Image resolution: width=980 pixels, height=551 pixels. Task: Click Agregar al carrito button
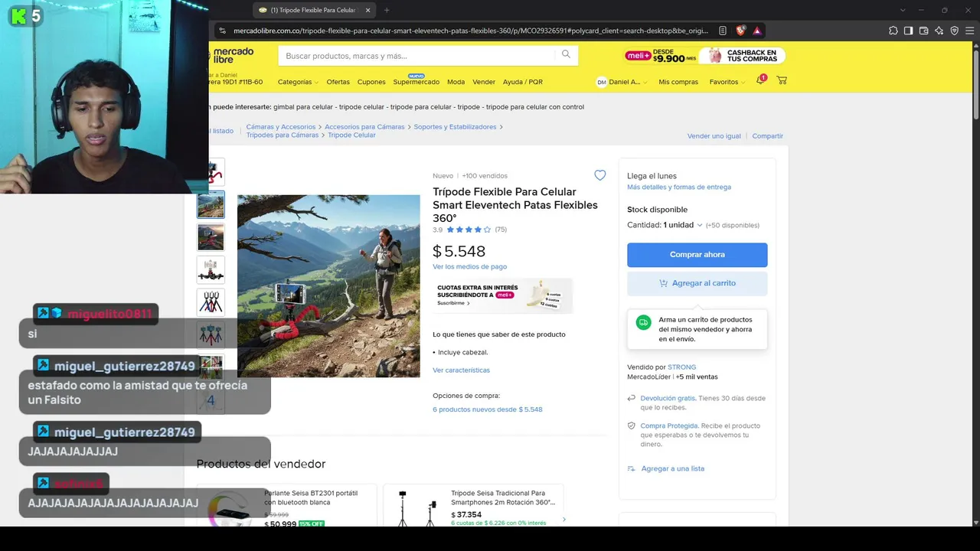click(x=697, y=283)
